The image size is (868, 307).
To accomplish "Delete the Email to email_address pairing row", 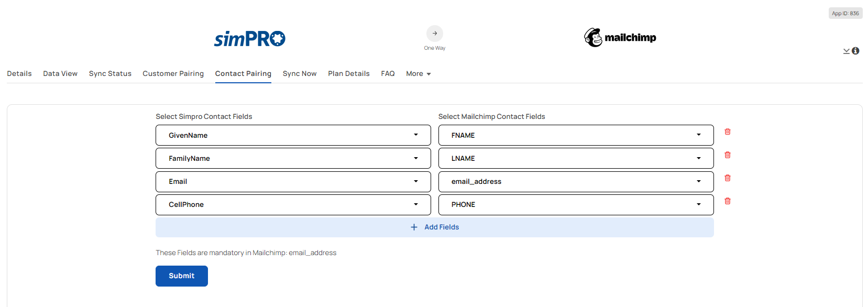I will [x=728, y=178].
